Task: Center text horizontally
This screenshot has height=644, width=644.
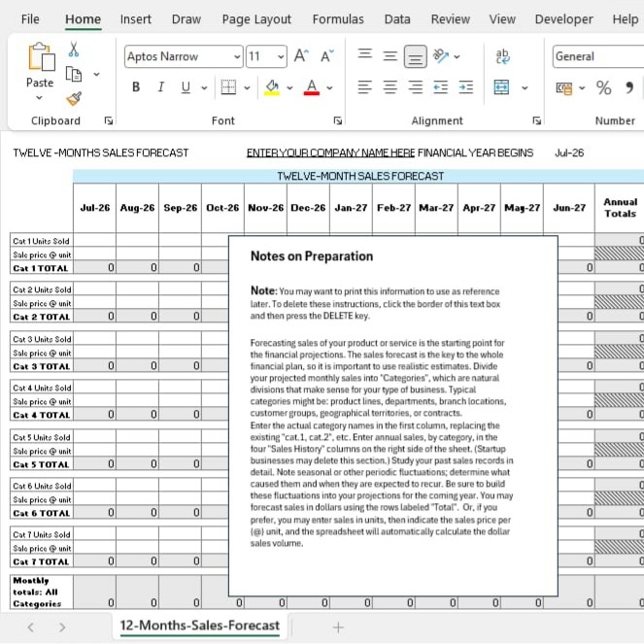Action: pyautogui.click(x=390, y=87)
